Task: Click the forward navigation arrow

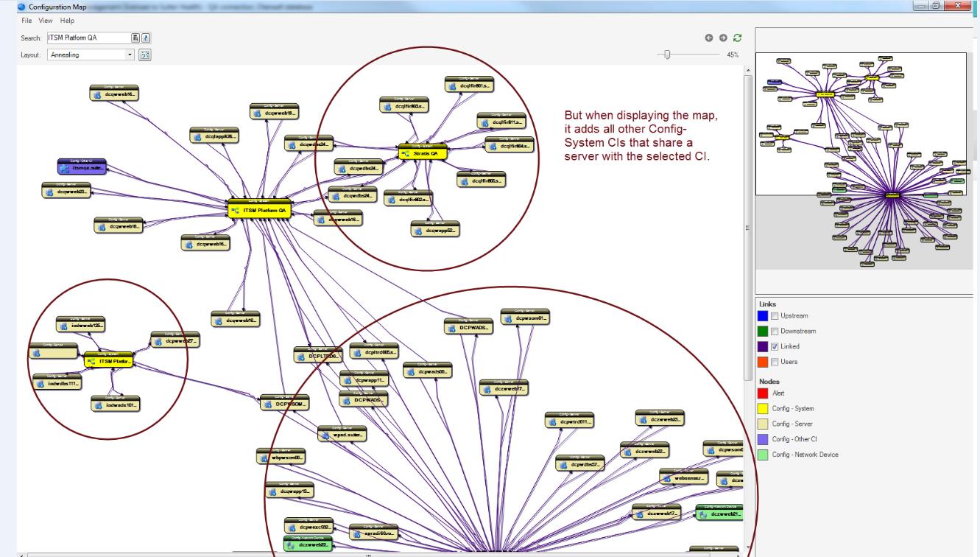Action: tap(723, 38)
